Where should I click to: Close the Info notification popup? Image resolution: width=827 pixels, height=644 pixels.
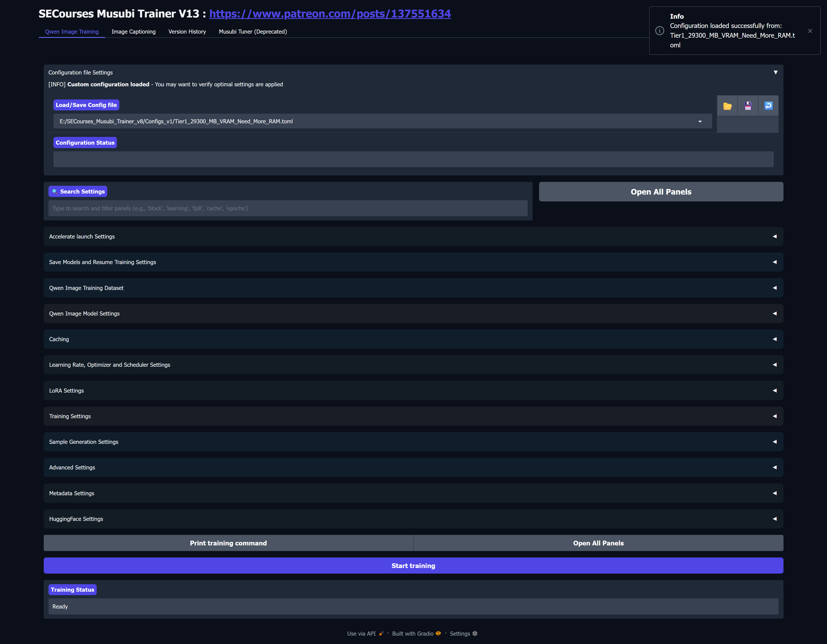coord(810,31)
